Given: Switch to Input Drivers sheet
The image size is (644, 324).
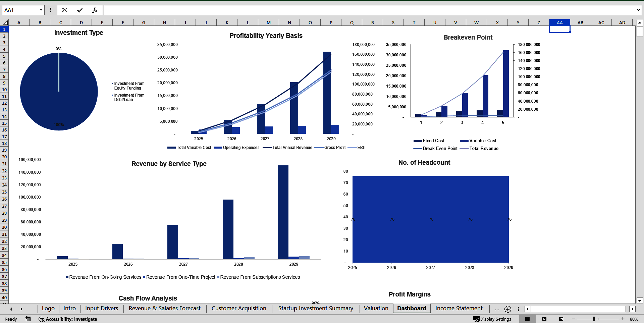Looking at the screenshot, I should point(102,309).
